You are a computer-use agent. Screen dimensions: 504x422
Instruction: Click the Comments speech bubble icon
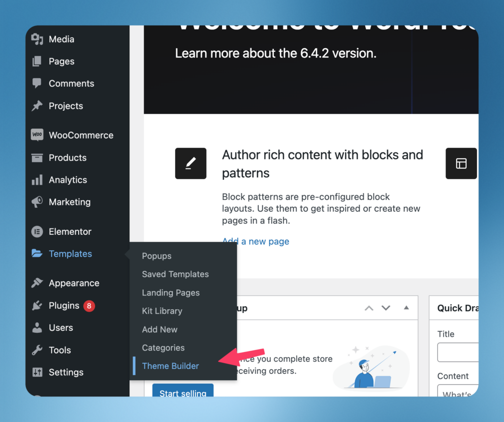37,83
